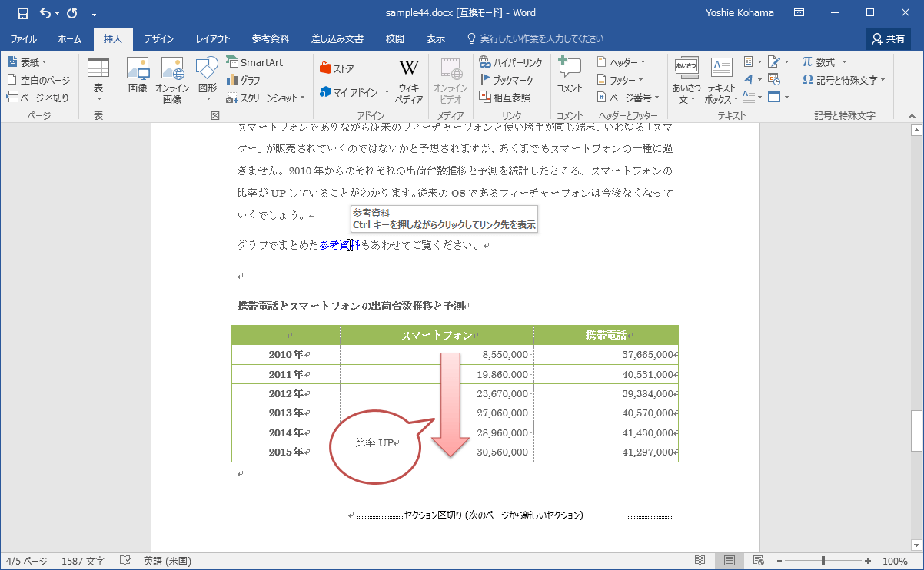Click the zoom slider handle

(x=823, y=561)
